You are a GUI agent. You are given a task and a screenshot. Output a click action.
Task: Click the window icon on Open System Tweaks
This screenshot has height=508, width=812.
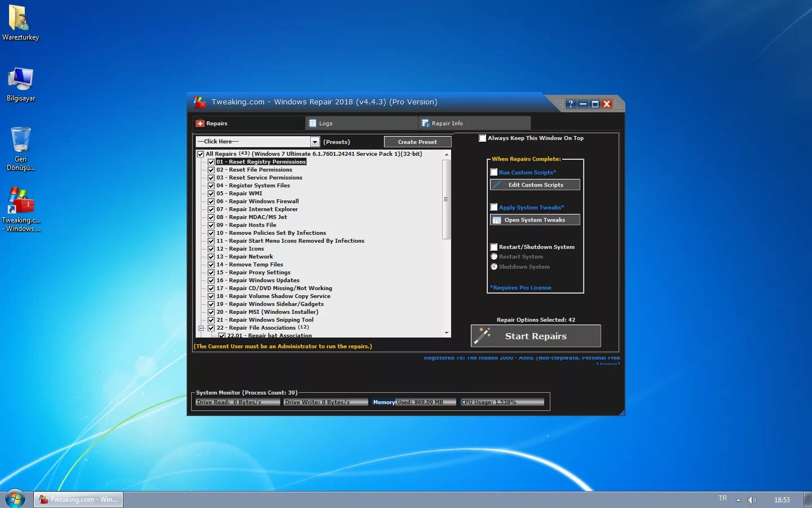(497, 220)
